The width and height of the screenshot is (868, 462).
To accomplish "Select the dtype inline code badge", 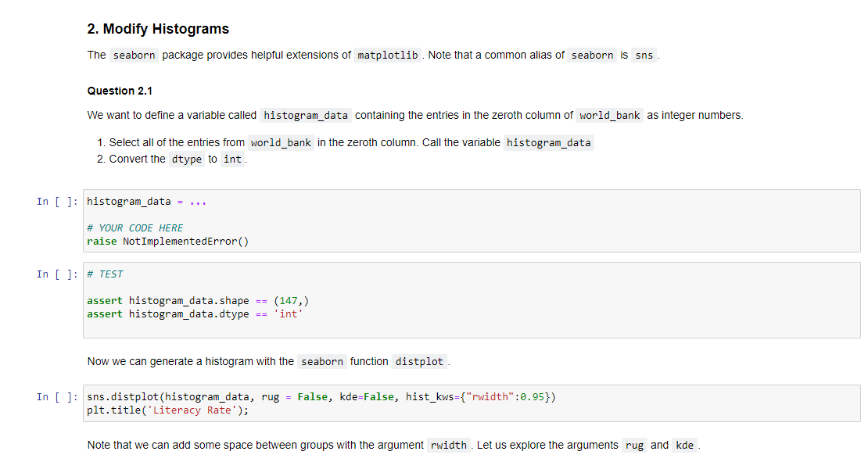I will point(187,159).
